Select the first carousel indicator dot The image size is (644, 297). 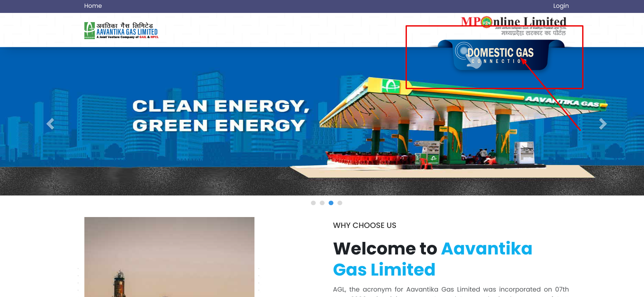(313, 203)
